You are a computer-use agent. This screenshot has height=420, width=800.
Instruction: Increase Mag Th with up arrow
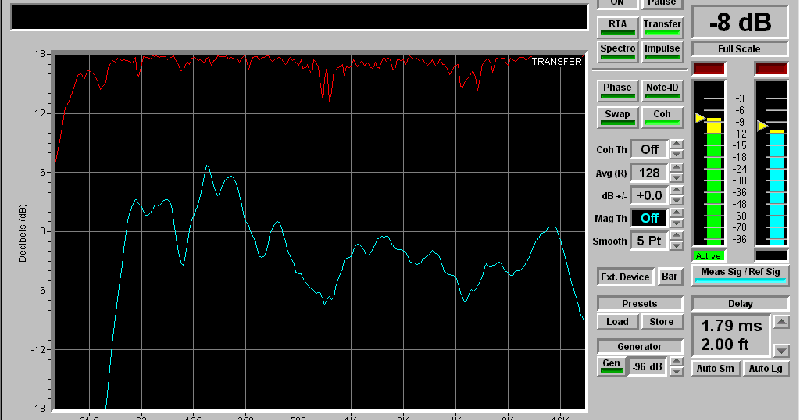pos(677,213)
